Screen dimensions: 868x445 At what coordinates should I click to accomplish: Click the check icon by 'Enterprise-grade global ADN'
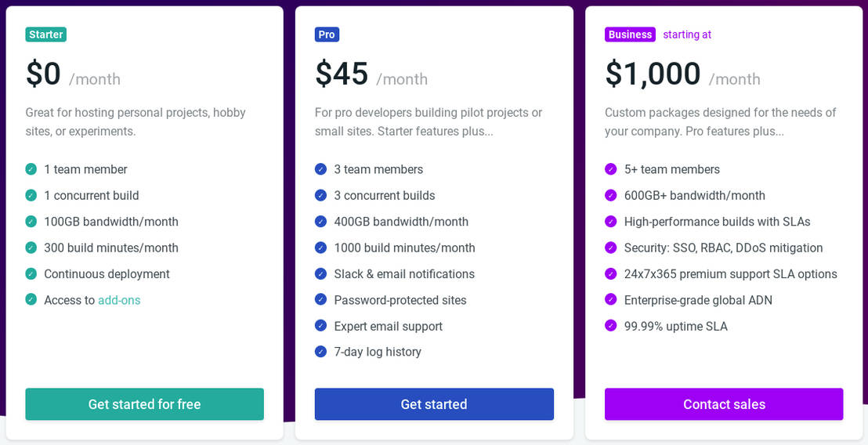pos(611,300)
